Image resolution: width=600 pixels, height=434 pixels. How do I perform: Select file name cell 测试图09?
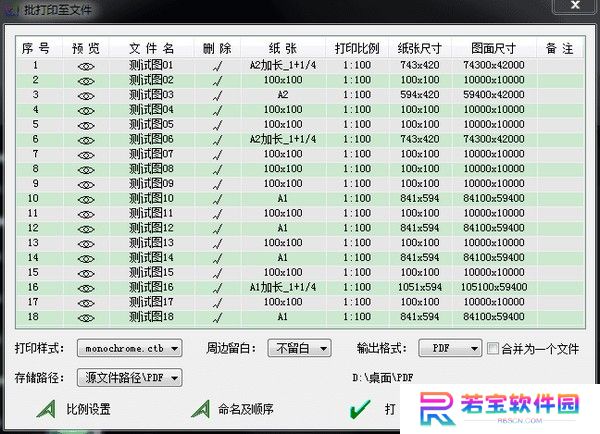151,184
